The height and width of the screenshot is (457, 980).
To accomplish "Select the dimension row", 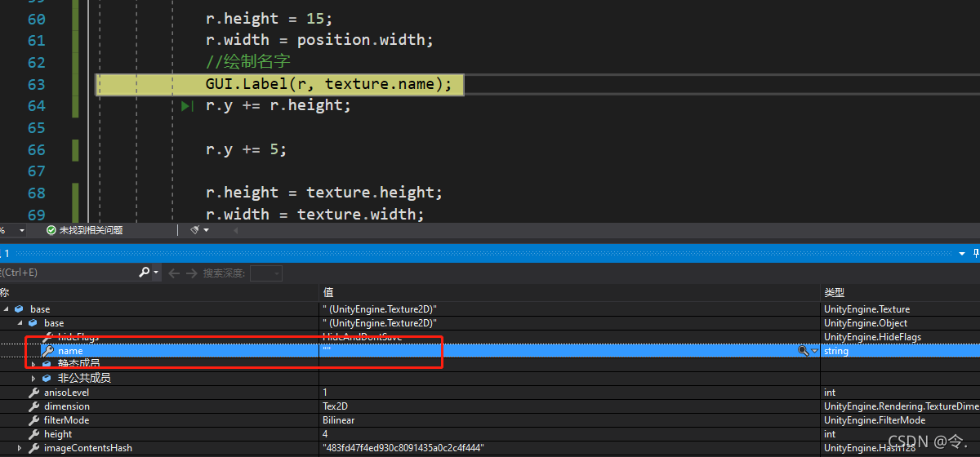I will [490, 406].
